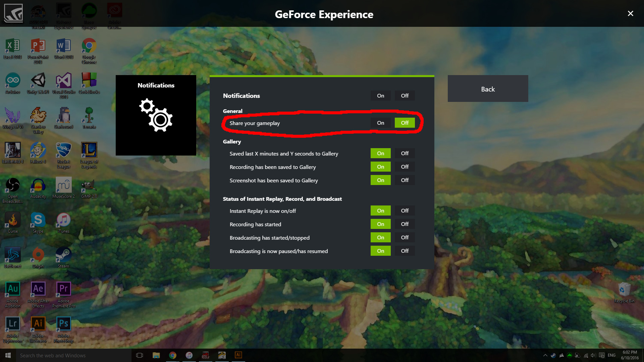Open Task View from the taskbar
Image resolution: width=644 pixels, height=362 pixels.
point(140,355)
